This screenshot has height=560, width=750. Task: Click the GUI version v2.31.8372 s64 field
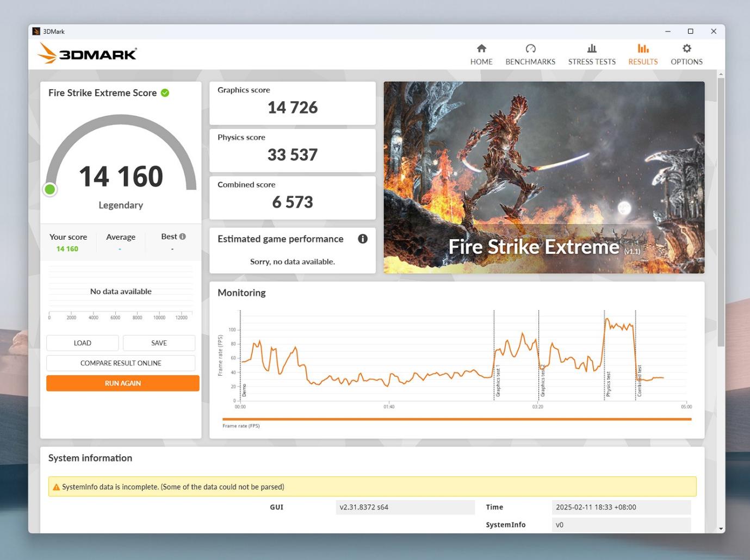(405, 507)
